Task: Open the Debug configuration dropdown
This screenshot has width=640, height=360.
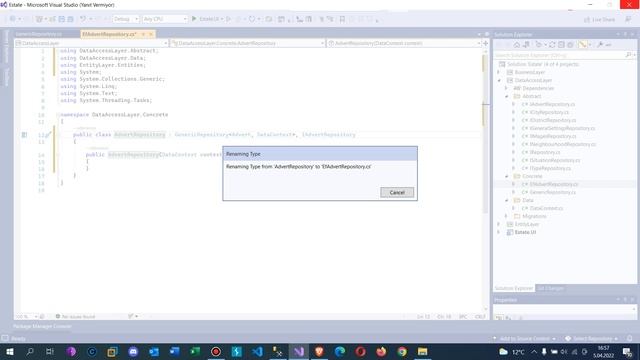Action: (125, 19)
